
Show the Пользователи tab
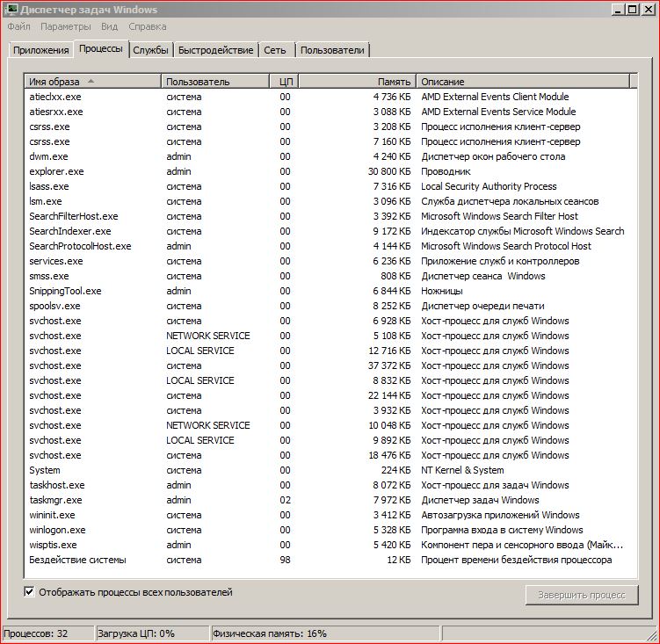[332, 50]
